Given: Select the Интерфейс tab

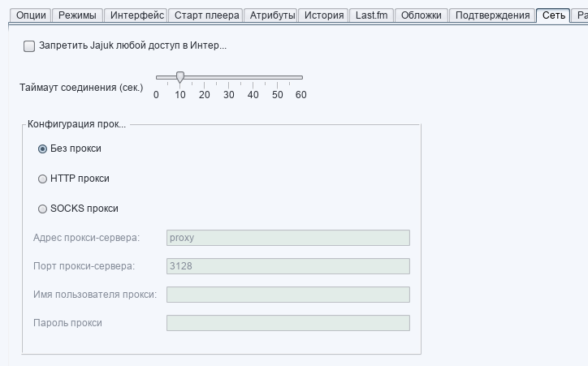Looking at the screenshot, I should pos(136,15).
